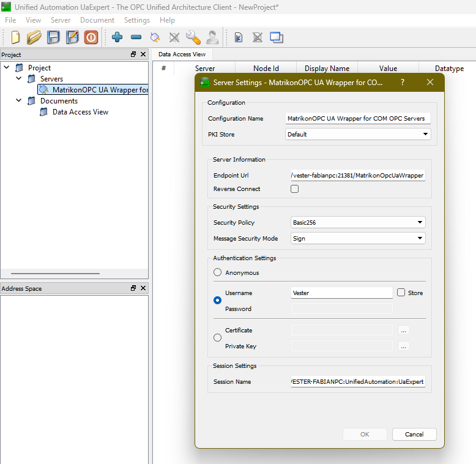This screenshot has height=464, width=476.
Task: Click the red Exit power icon
Action: tap(91, 38)
